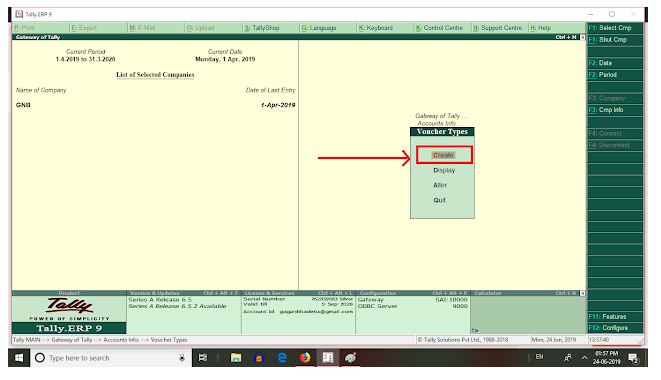The height and width of the screenshot is (380, 661).
Task: Select Alter in Voucher Types menu
Action: click(x=440, y=185)
